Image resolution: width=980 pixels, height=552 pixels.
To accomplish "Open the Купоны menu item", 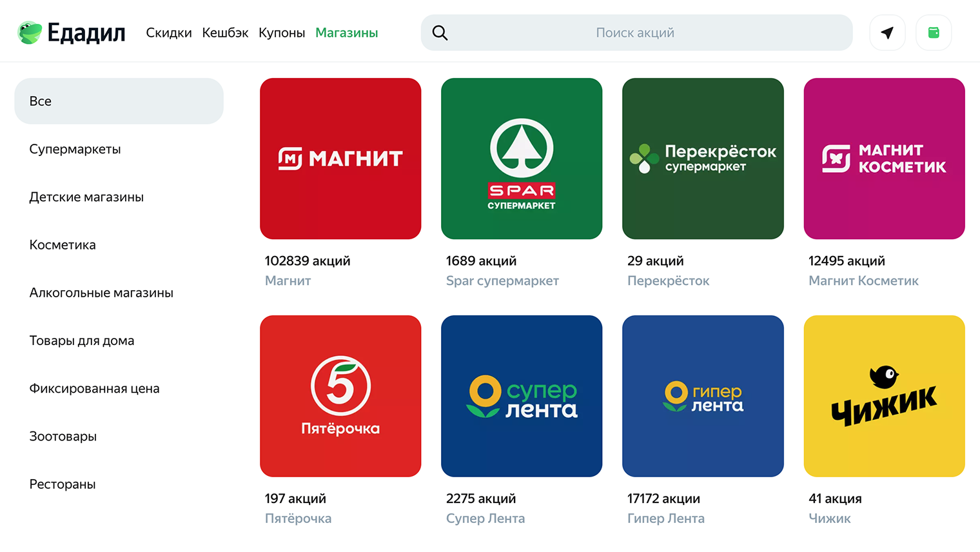I will [282, 33].
